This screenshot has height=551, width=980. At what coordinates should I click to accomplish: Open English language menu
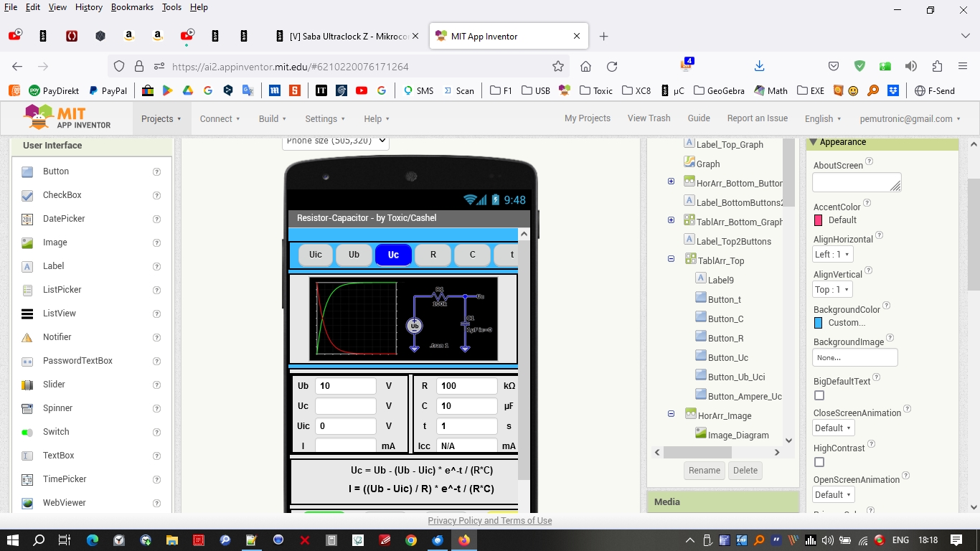point(823,119)
